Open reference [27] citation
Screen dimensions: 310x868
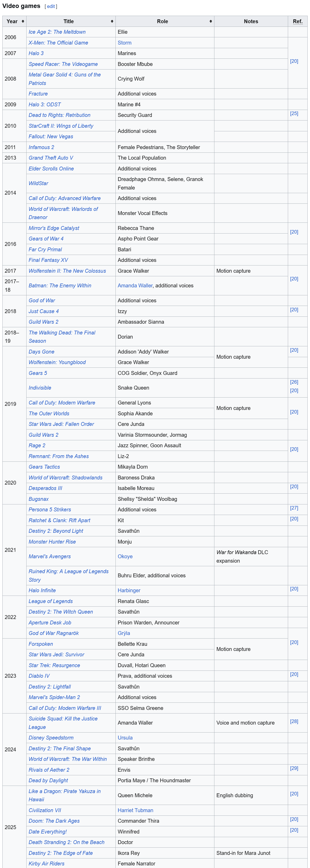(x=294, y=508)
